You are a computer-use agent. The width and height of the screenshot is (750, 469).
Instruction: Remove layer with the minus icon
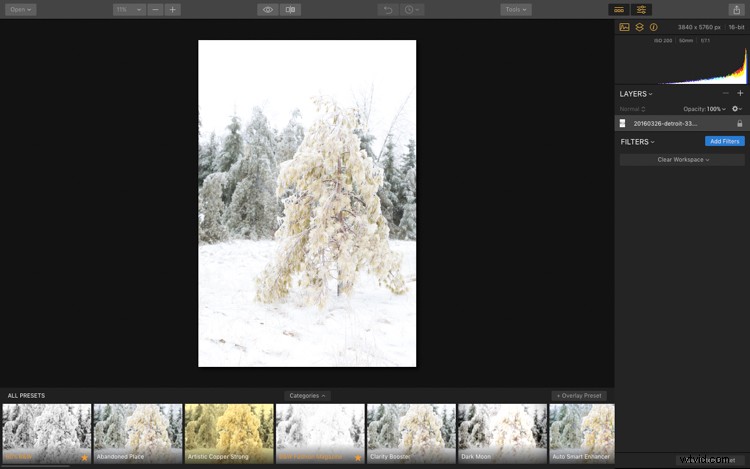726,93
